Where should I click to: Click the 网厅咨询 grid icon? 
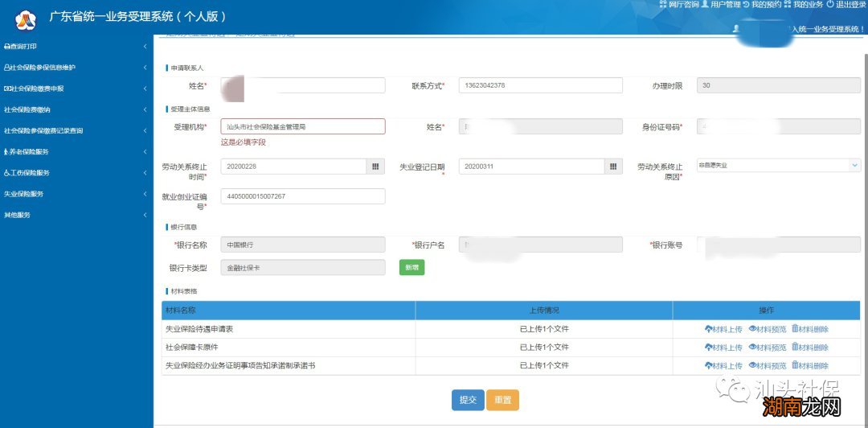click(x=663, y=4)
